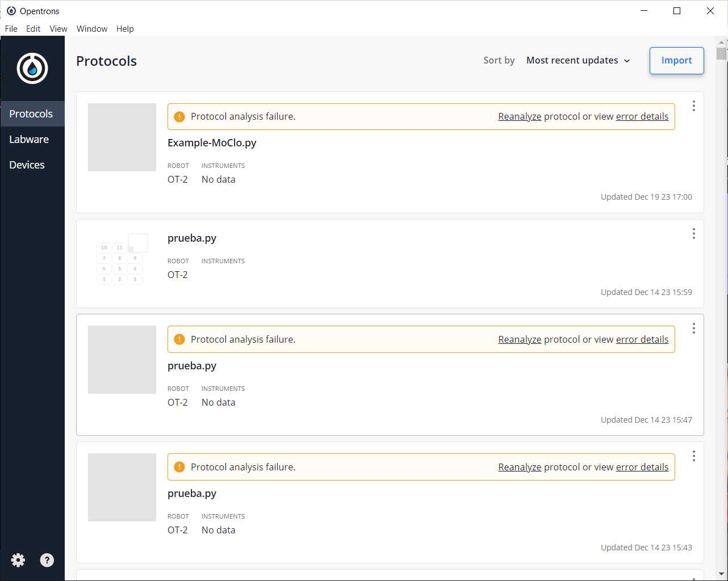Click the scrollbar down arrow
This screenshot has width=728, height=581.
[x=722, y=574]
